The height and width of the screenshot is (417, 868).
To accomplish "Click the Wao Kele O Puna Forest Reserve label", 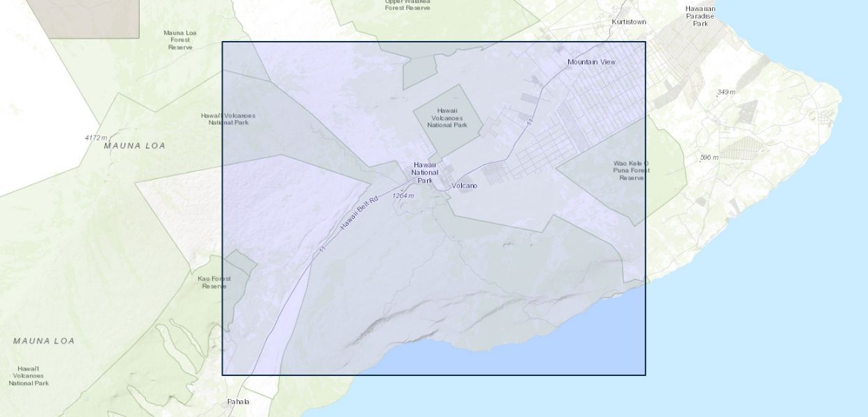I will tap(631, 170).
